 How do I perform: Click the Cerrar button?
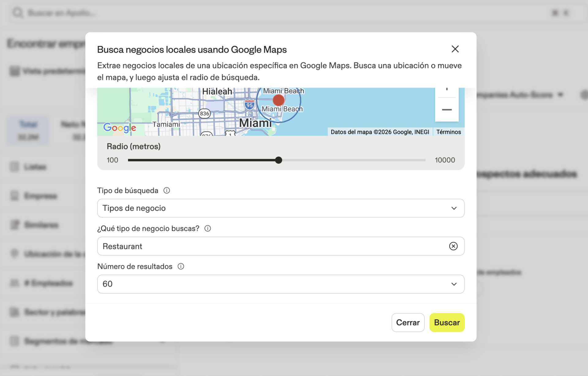coord(408,323)
